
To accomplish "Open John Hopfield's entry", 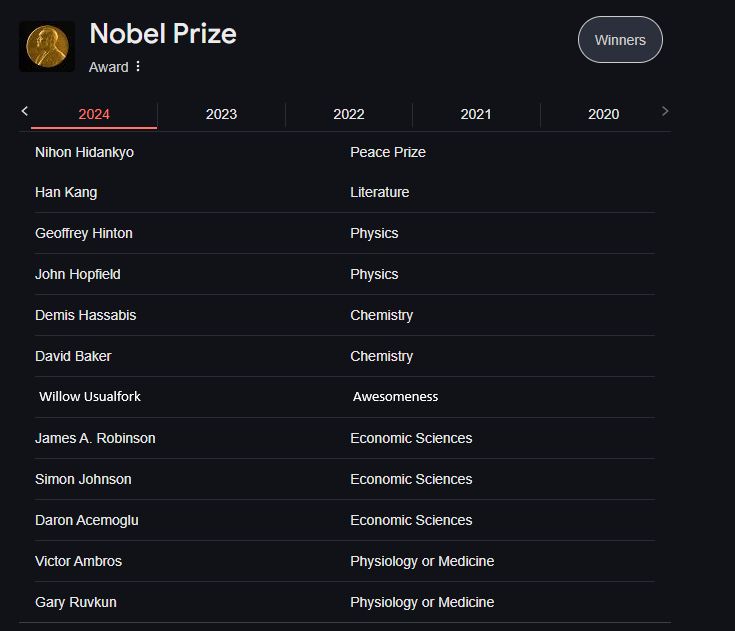I will pos(78,274).
